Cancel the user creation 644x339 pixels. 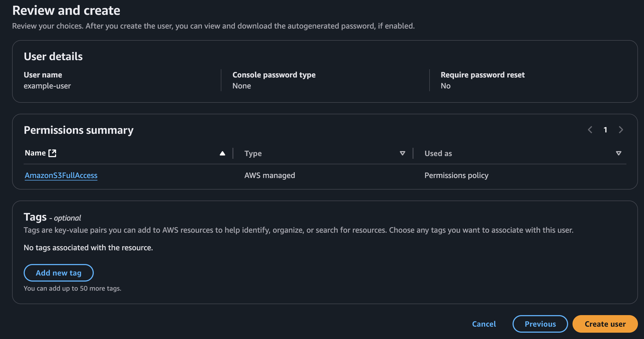pos(484,324)
